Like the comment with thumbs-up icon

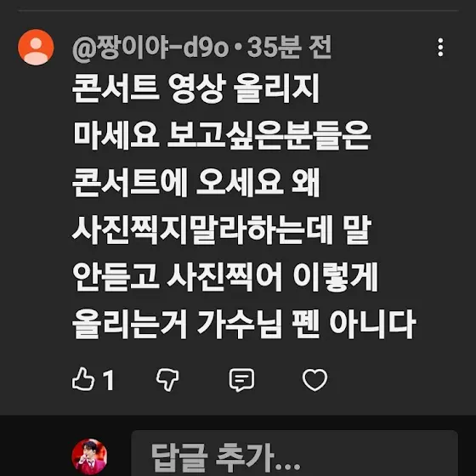click(x=83, y=379)
